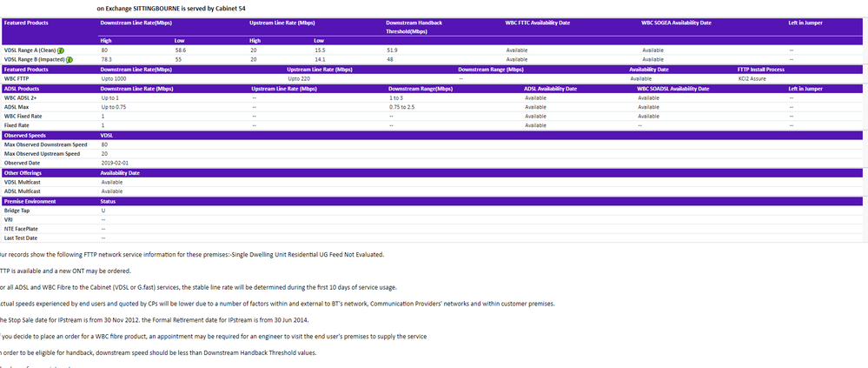
Task: Click the Bridge Tap row label
Action: pos(17,211)
